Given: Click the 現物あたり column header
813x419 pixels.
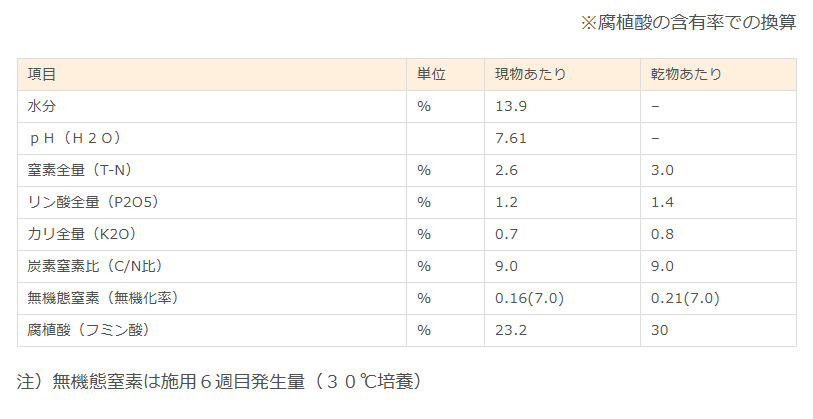Looking at the screenshot, I should point(530,74).
